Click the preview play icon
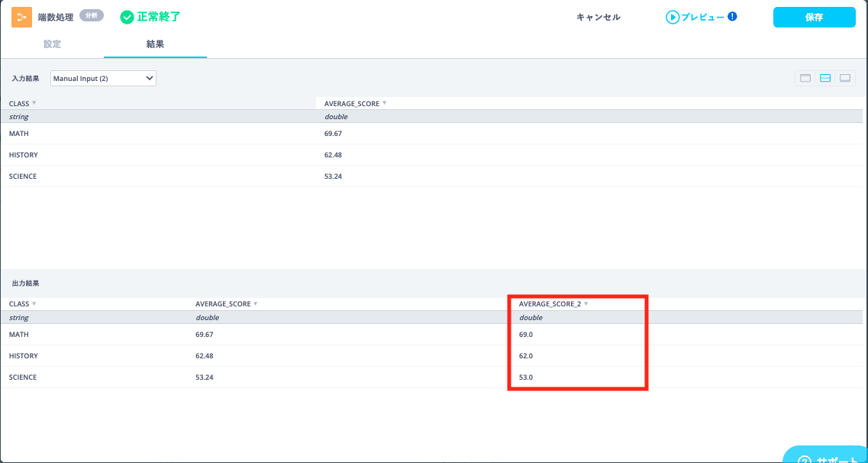This screenshot has height=463, width=868. (x=672, y=17)
